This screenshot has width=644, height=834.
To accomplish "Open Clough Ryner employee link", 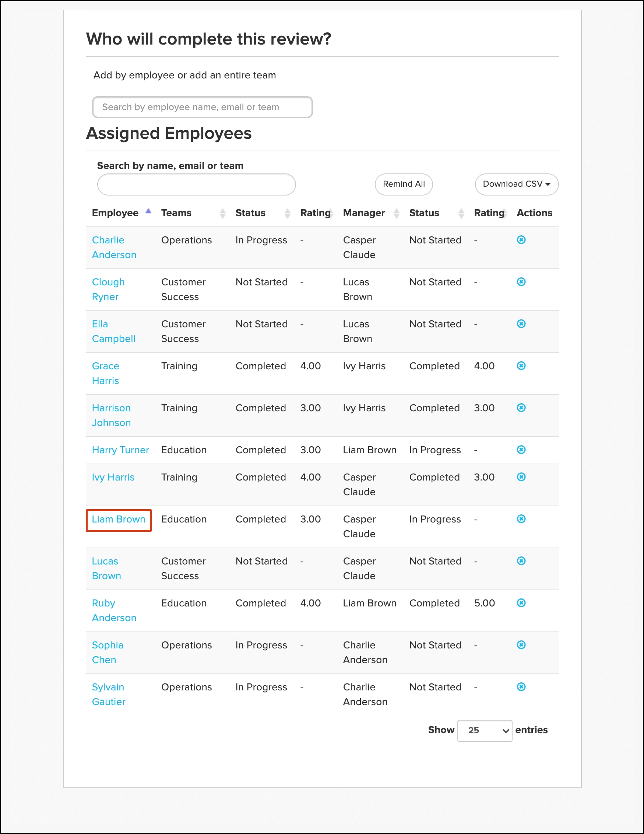I will point(108,289).
